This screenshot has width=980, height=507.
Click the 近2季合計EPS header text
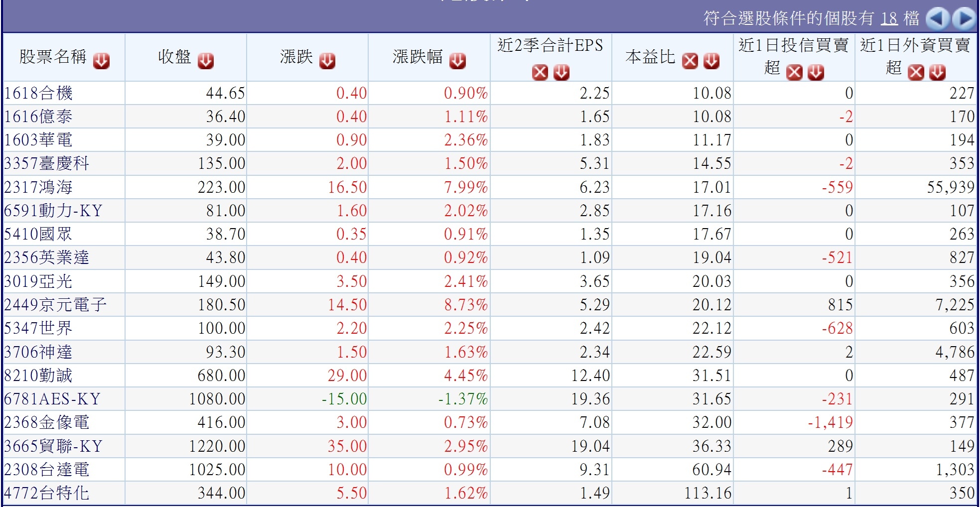[550, 45]
